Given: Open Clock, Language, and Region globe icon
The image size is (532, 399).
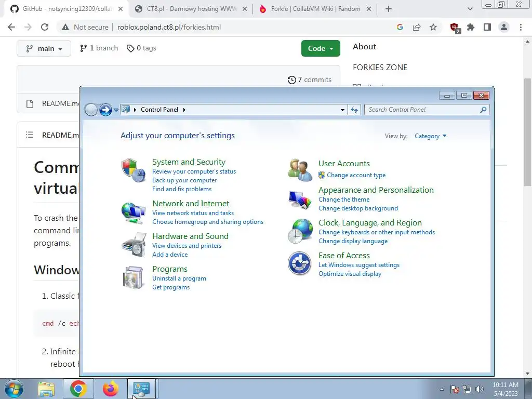Looking at the screenshot, I should point(300,231).
